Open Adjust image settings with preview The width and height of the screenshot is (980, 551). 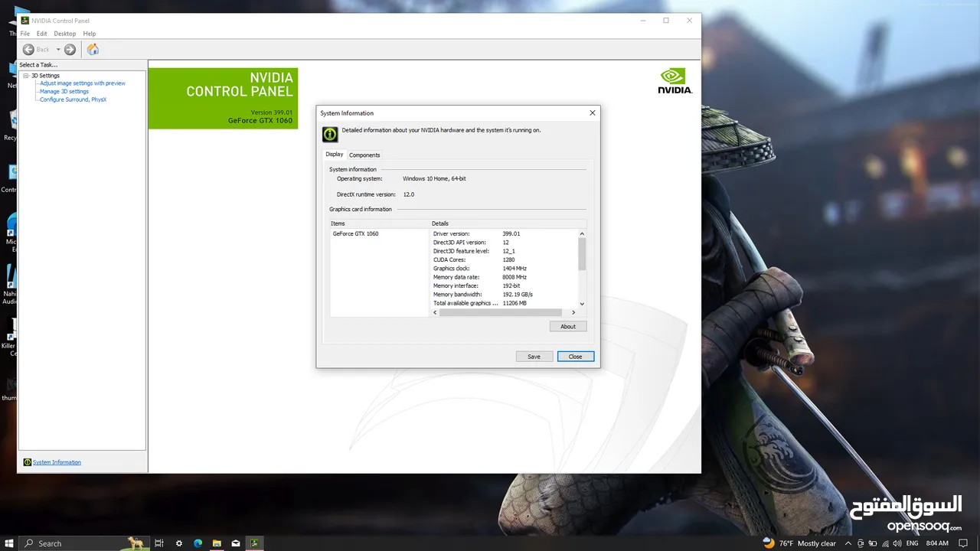pos(83,83)
